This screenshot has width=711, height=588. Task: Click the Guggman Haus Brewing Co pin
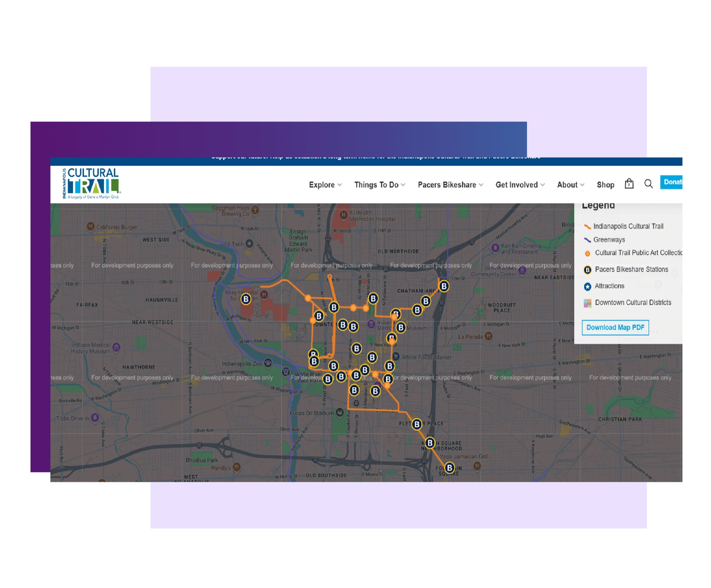[255, 210]
